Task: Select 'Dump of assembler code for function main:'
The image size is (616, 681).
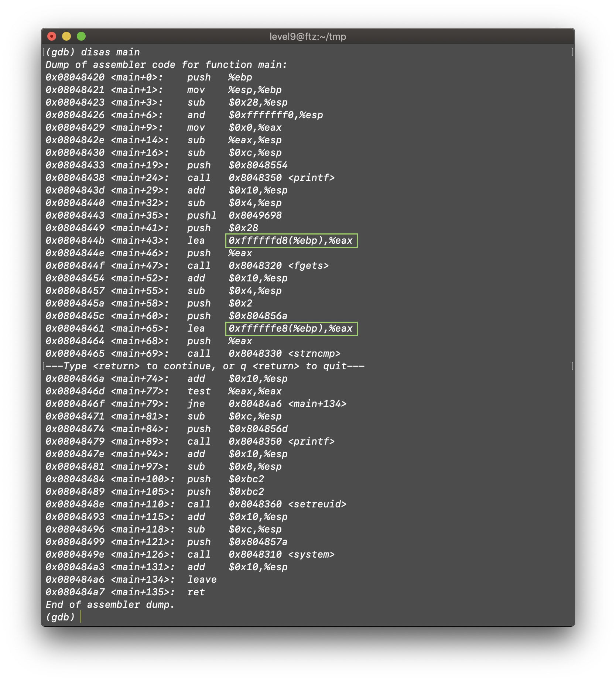Action: tap(166, 65)
